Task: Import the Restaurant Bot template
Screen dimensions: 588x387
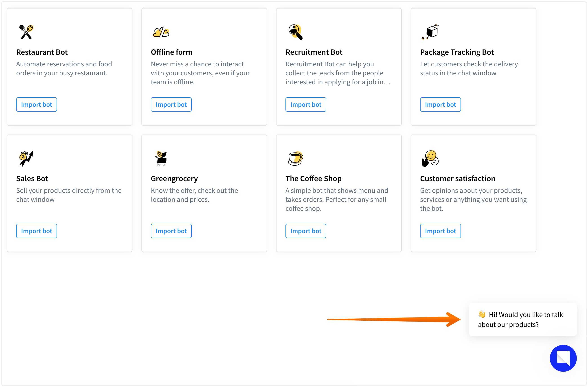Action: [x=37, y=105]
